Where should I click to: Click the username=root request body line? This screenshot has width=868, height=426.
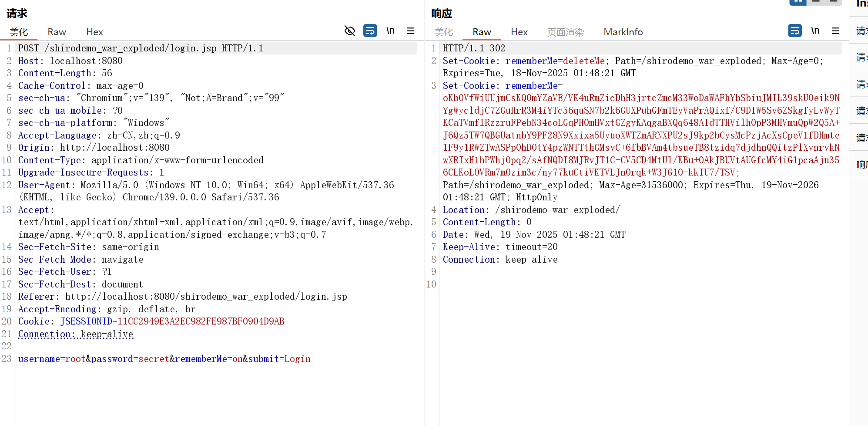pos(164,359)
